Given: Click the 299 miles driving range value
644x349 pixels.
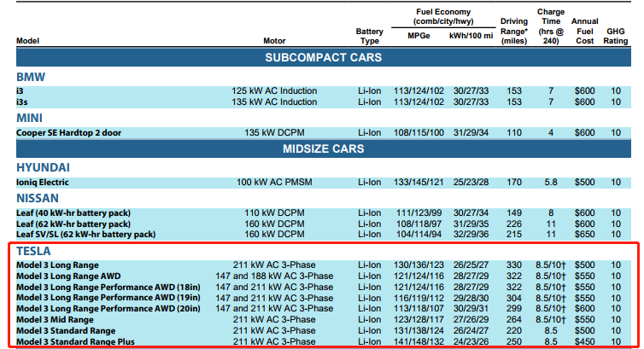Looking at the screenshot, I should (514, 308).
